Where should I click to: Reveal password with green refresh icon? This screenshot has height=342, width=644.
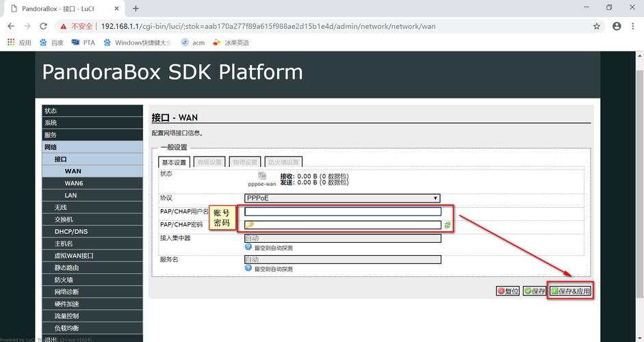click(448, 224)
